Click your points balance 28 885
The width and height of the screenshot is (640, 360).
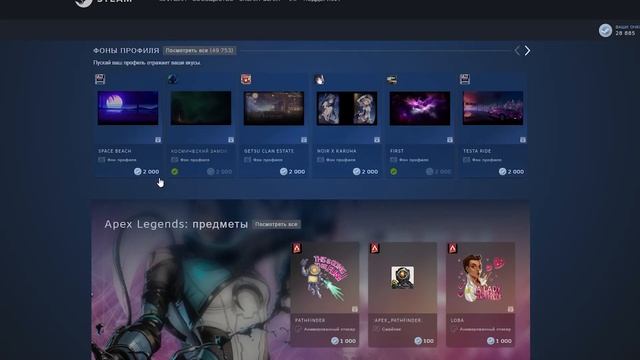point(625,33)
